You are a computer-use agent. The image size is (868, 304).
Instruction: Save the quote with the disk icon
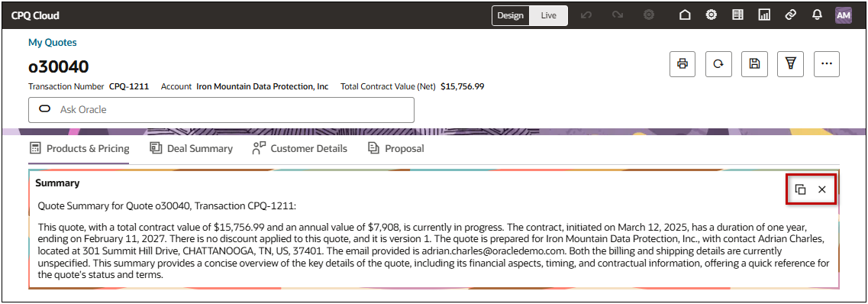tap(754, 63)
